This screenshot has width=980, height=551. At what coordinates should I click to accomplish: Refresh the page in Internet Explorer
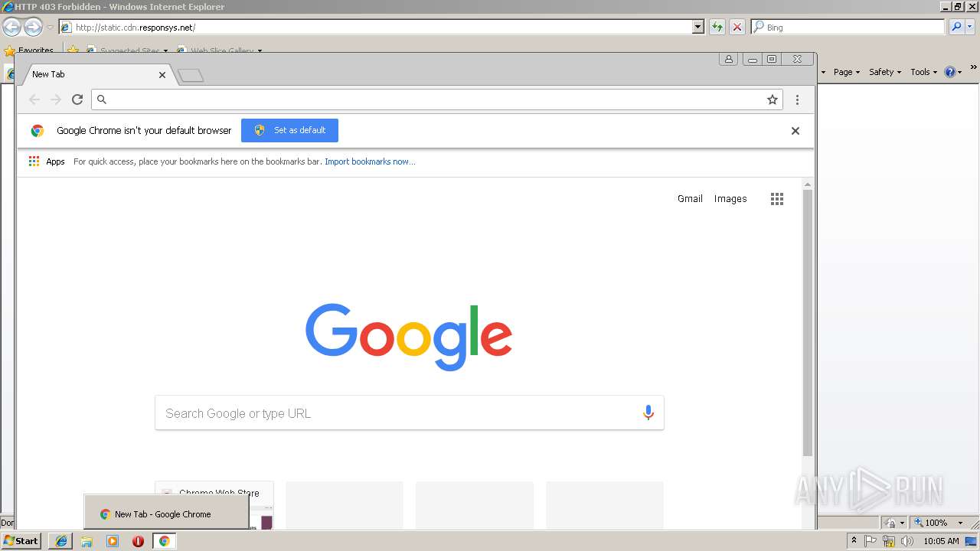click(x=717, y=27)
